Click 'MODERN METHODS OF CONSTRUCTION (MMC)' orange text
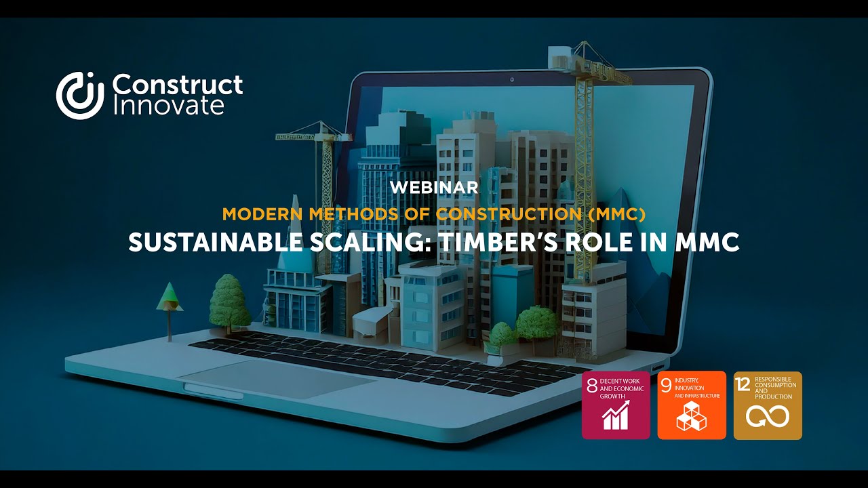The height and width of the screenshot is (488, 868). [x=434, y=215]
